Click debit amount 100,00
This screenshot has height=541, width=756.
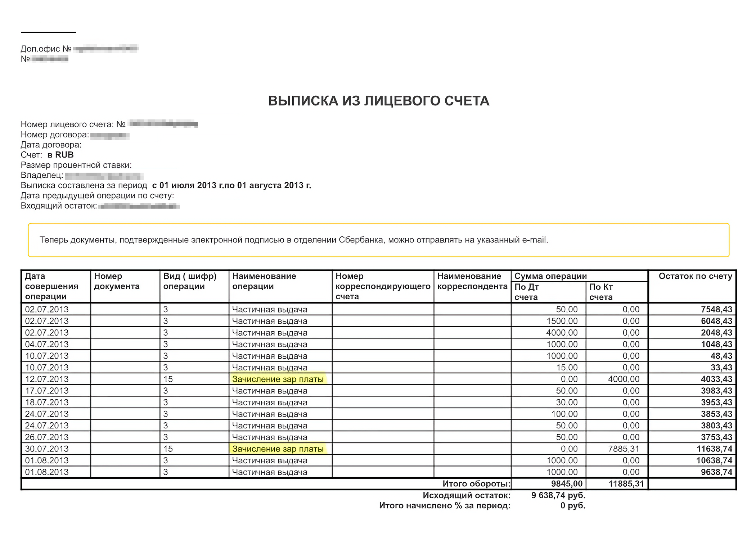564,414
